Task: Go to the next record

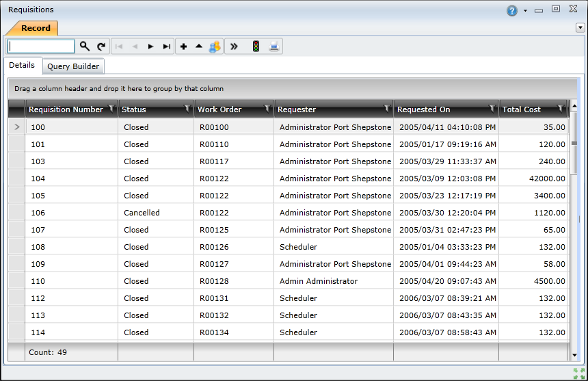Action: [150, 47]
